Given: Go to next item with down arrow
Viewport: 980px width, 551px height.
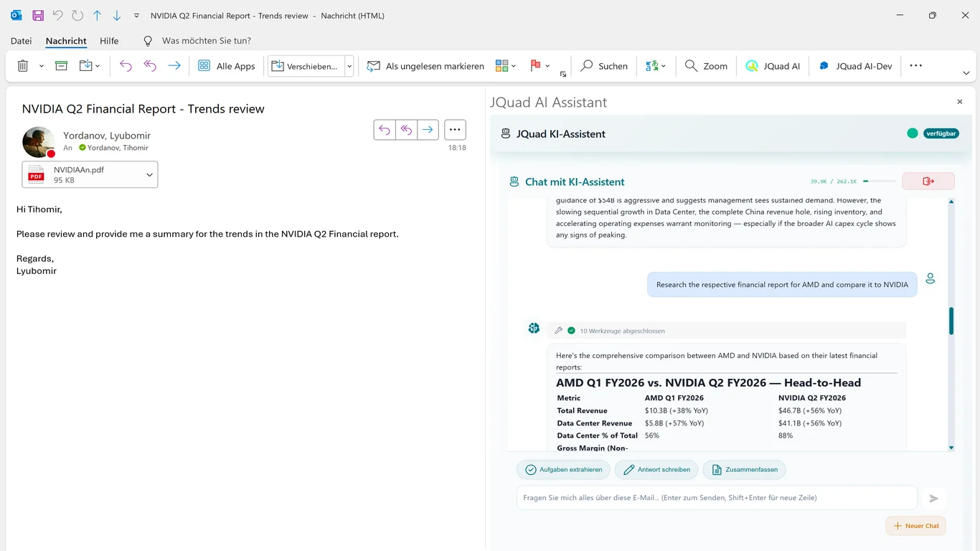Looking at the screenshot, I should tap(117, 15).
